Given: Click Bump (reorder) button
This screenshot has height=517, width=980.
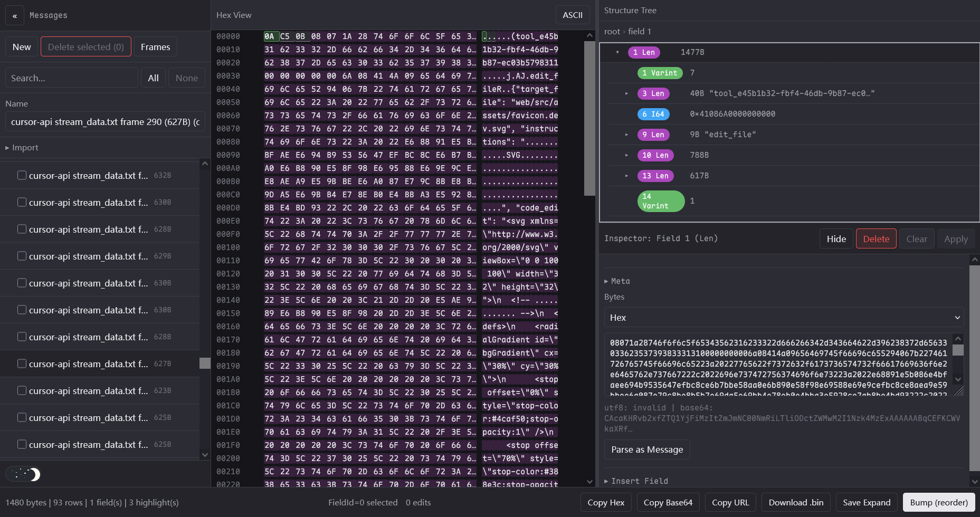Looking at the screenshot, I should click(x=939, y=502).
